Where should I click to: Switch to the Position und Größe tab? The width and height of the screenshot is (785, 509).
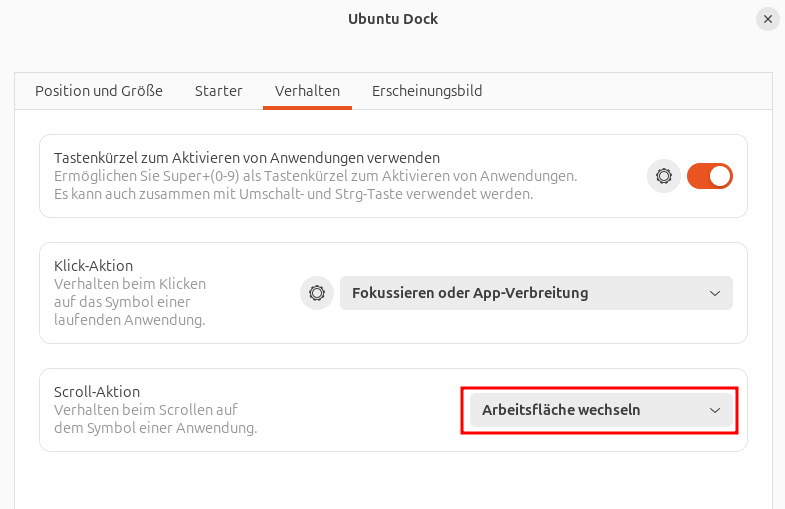pyautogui.click(x=99, y=91)
